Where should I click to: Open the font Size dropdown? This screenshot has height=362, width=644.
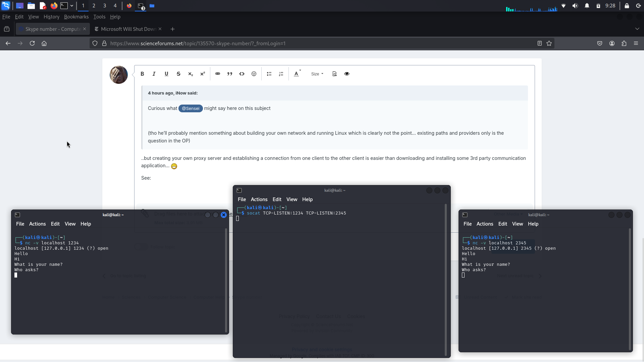(x=317, y=74)
